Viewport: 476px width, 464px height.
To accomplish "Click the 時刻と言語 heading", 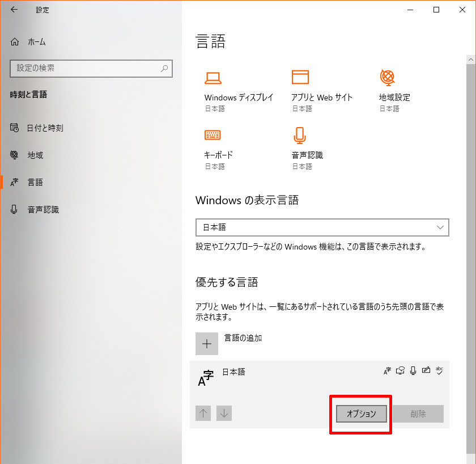I will click(x=28, y=95).
